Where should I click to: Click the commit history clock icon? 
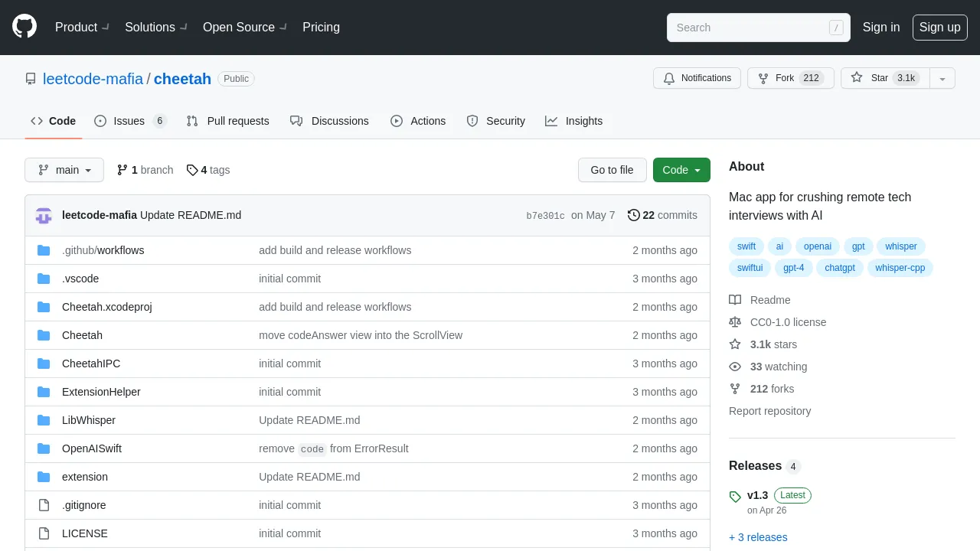coord(633,215)
